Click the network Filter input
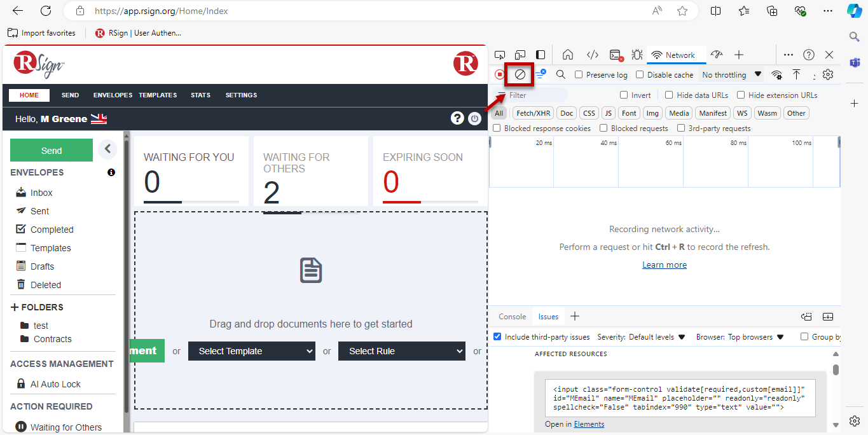Image resolution: width=868 pixels, height=435 pixels. pyautogui.click(x=531, y=95)
